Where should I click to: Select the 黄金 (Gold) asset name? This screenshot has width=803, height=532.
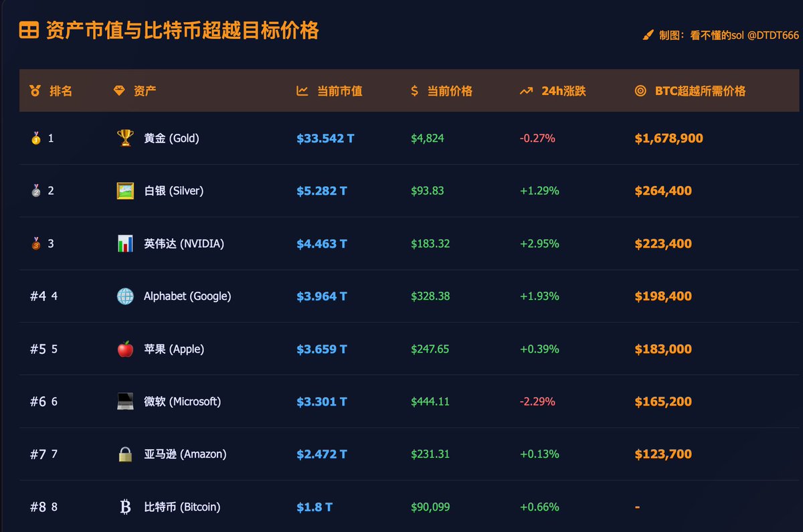pyautogui.click(x=171, y=139)
